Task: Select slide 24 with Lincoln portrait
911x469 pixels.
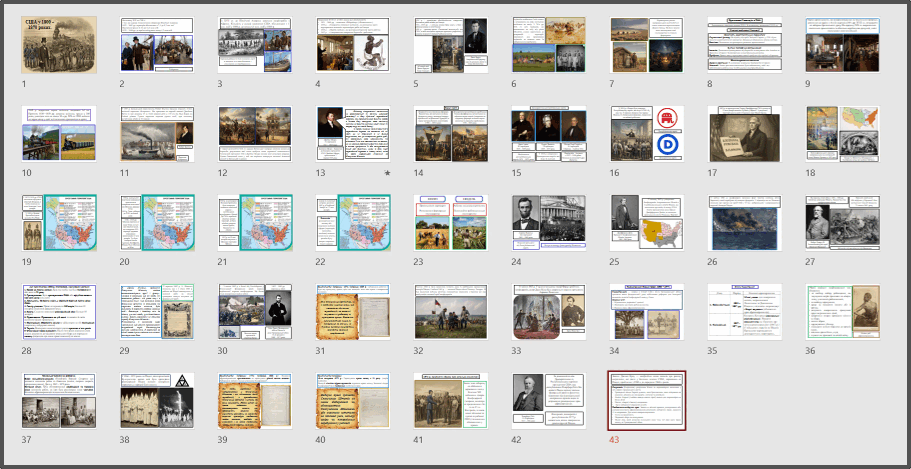Action: coord(549,223)
